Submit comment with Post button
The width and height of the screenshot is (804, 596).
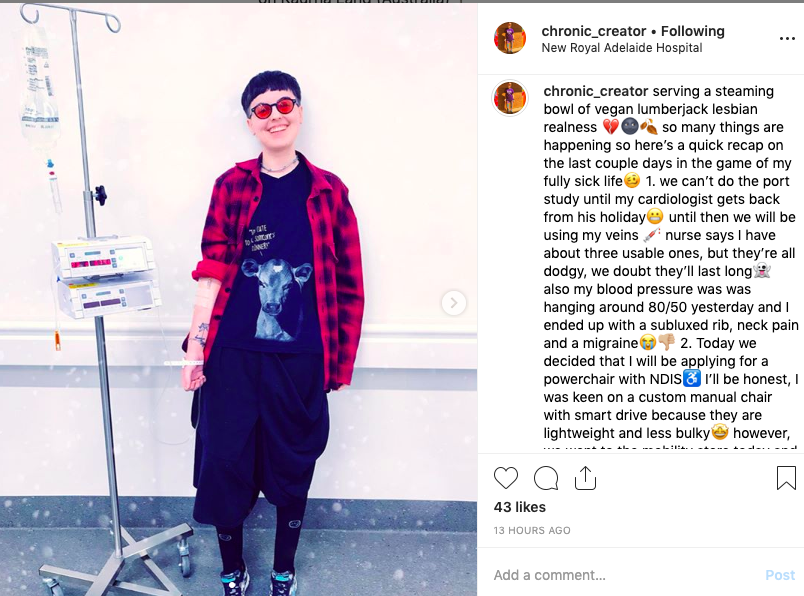(780, 575)
